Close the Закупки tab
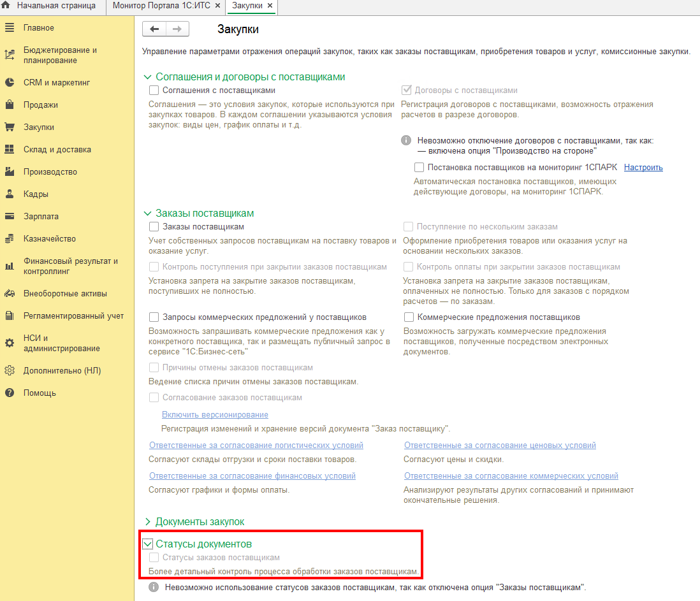The image size is (700, 601). pyautogui.click(x=270, y=6)
